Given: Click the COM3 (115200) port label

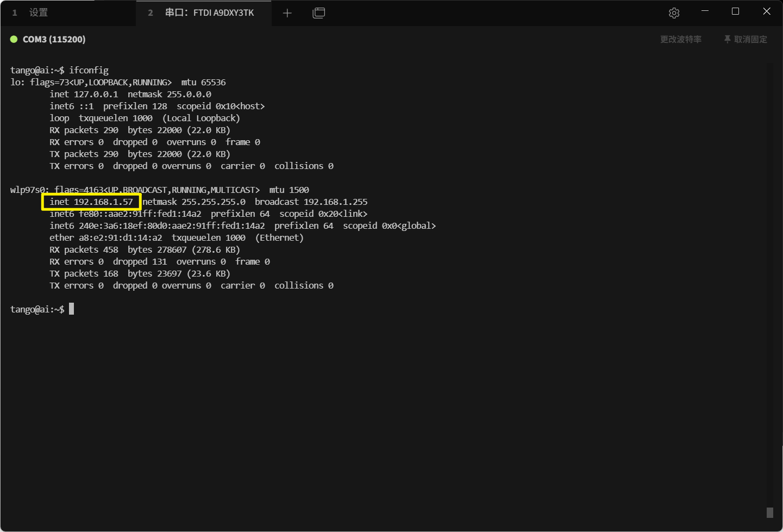Looking at the screenshot, I should [x=54, y=39].
